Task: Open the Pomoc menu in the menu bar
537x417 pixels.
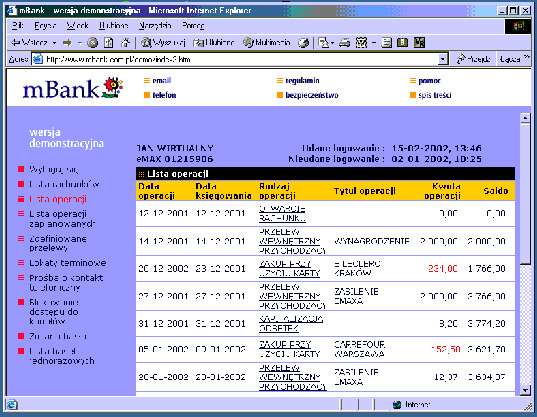Action: 193,26
